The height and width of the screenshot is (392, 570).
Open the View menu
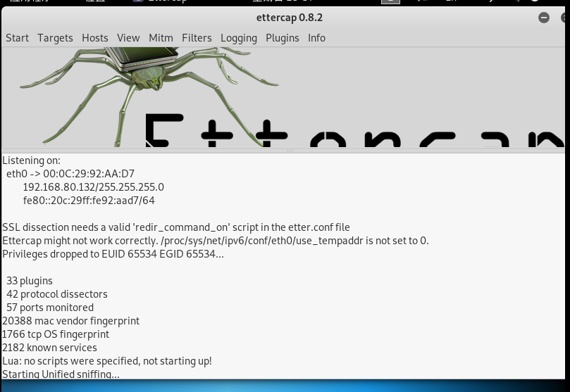pos(128,38)
